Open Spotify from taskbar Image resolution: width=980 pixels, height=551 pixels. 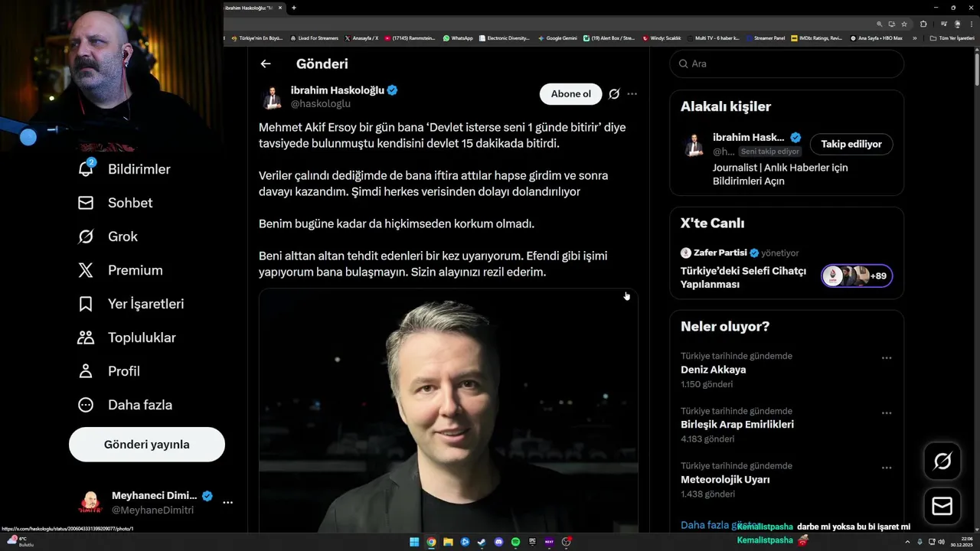tap(515, 542)
